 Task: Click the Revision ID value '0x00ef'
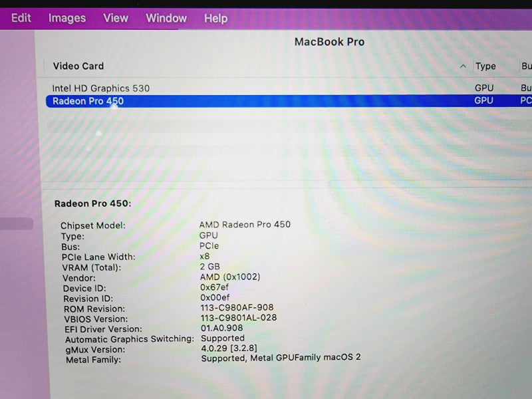coord(215,297)
